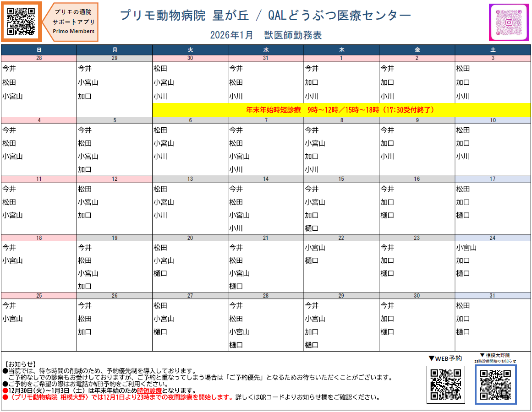Click the date cell numbered 31

(x=493, y=296)
